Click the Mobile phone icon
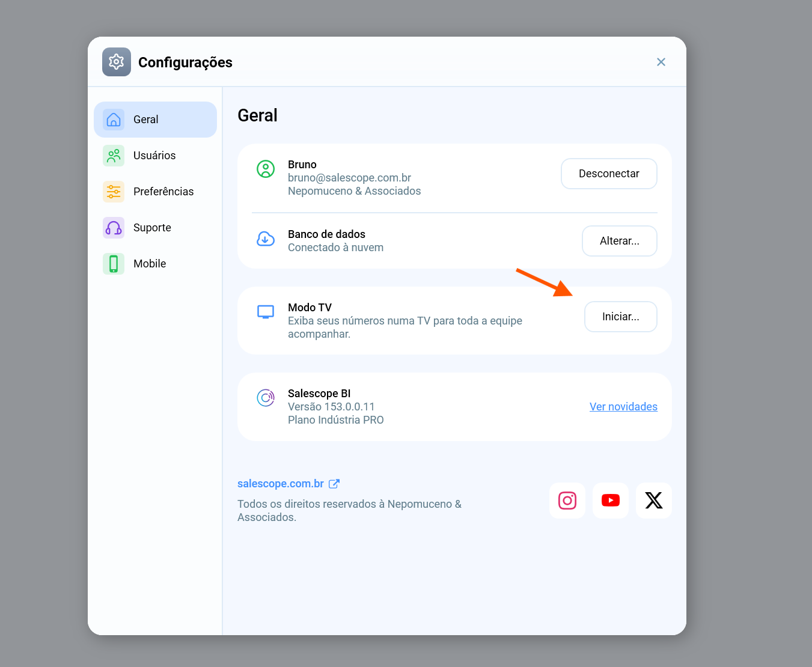This screenshot has height=667, width=812. pos(114,264)
